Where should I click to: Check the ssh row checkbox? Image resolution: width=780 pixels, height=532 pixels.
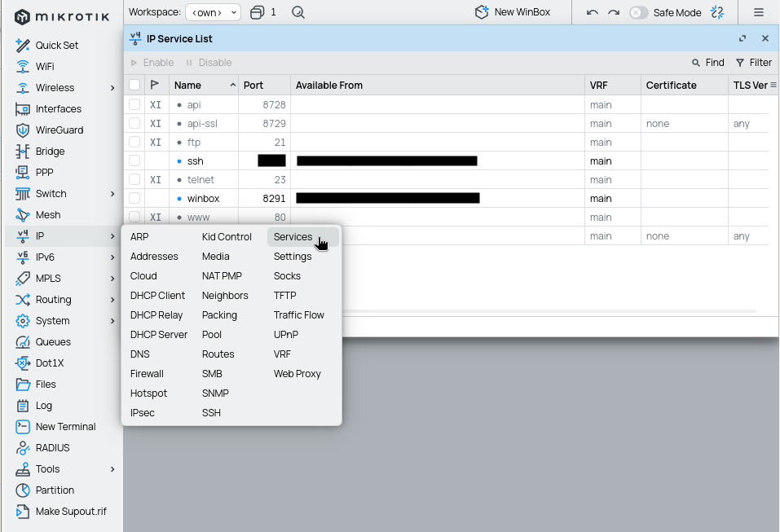tap(134, 160)
